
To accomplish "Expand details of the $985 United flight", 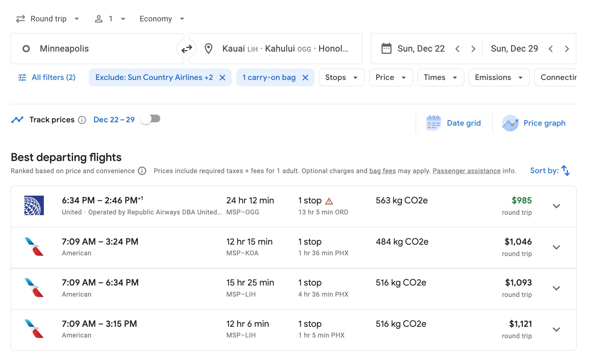I will tap(556, 206).
